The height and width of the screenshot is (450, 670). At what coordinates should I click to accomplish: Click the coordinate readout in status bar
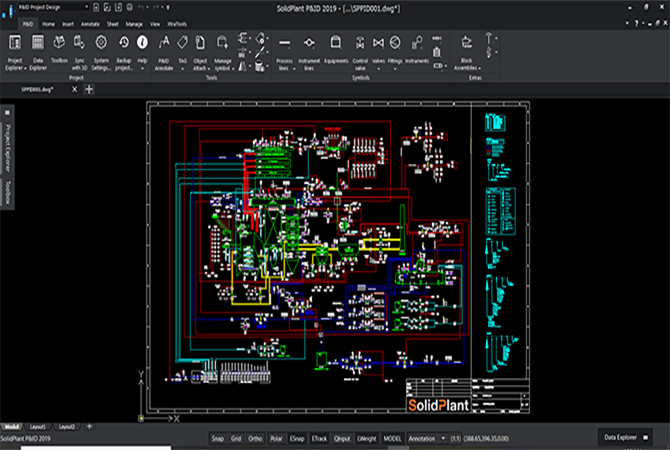(x=486, y=438)
